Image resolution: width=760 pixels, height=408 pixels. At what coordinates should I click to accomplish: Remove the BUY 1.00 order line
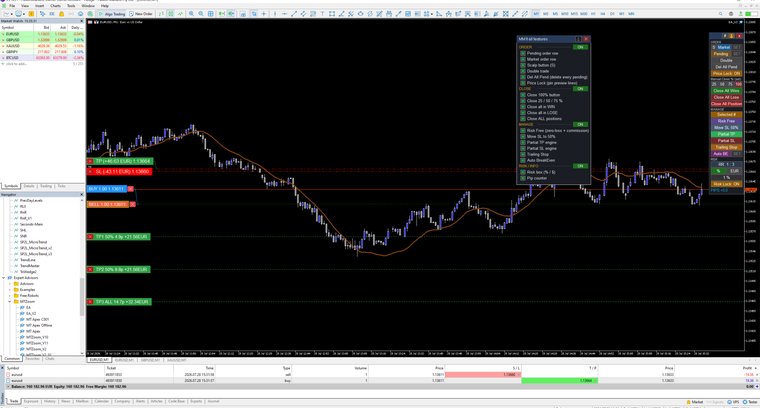click(x=130, y=188)
